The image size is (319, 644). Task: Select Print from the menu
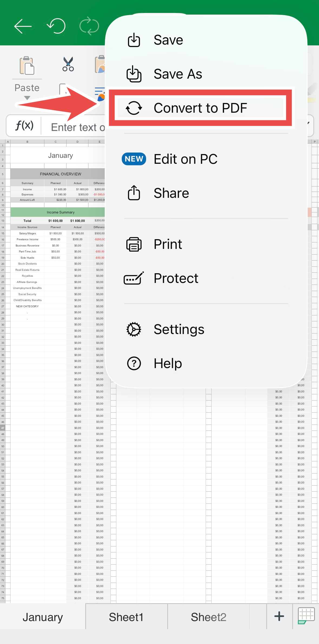(206, 244)
